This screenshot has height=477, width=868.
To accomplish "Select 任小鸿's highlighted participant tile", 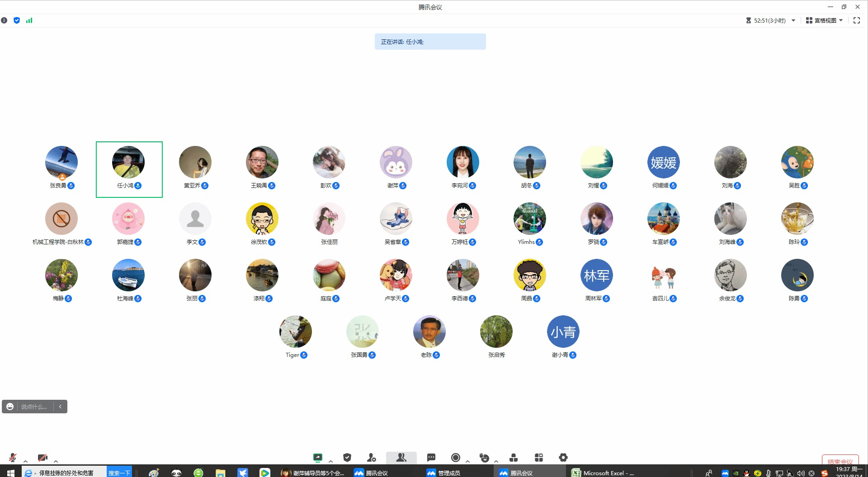I will (129, 169).
